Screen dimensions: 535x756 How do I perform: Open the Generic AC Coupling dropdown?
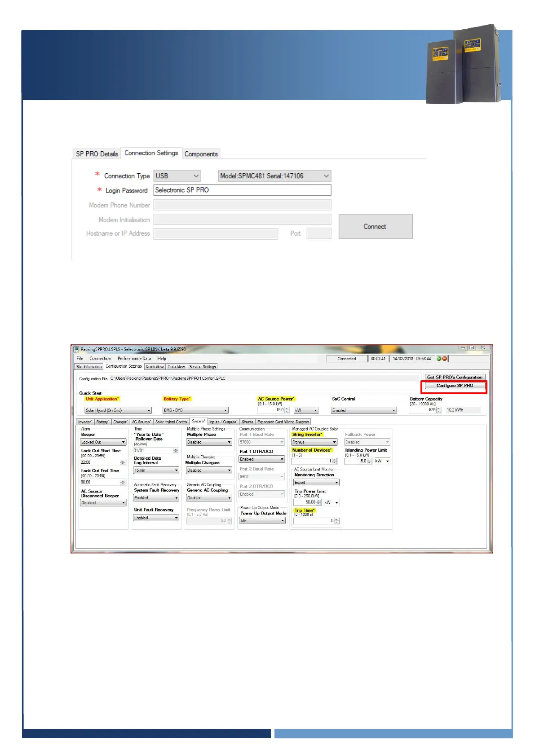[x=209, y=498]
